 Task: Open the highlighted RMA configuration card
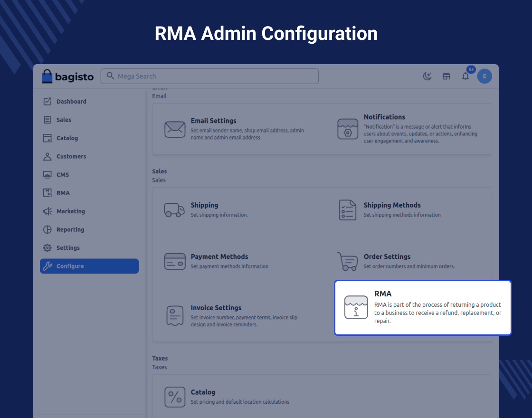point(423,308)
